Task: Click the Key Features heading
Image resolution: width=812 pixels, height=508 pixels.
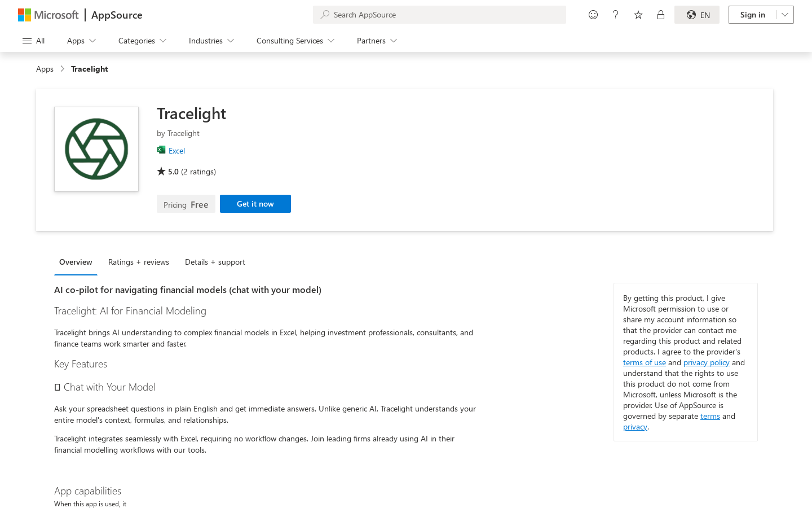Action: pos(81,364)
